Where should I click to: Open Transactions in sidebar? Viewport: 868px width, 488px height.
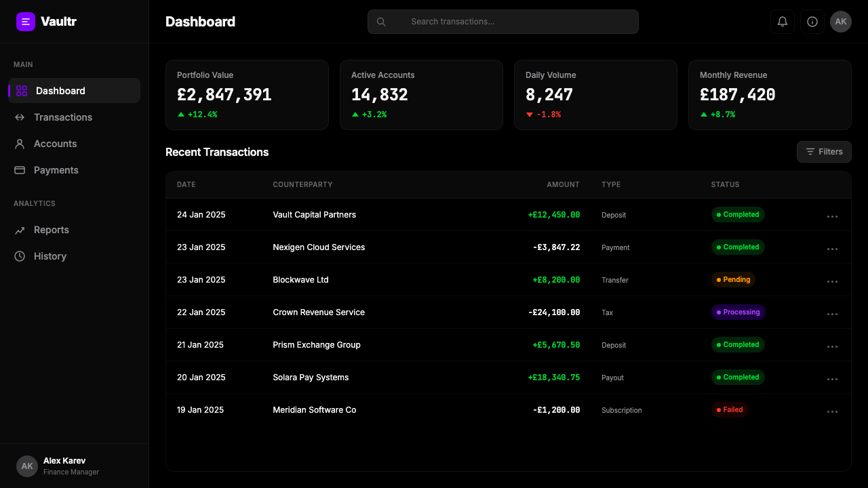[75, 117]
